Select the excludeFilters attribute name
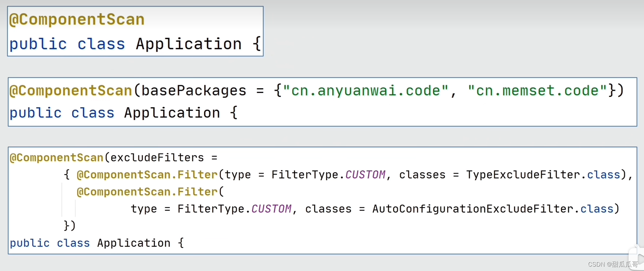Viewport: 644px width, 271px height. click(157, 158)
